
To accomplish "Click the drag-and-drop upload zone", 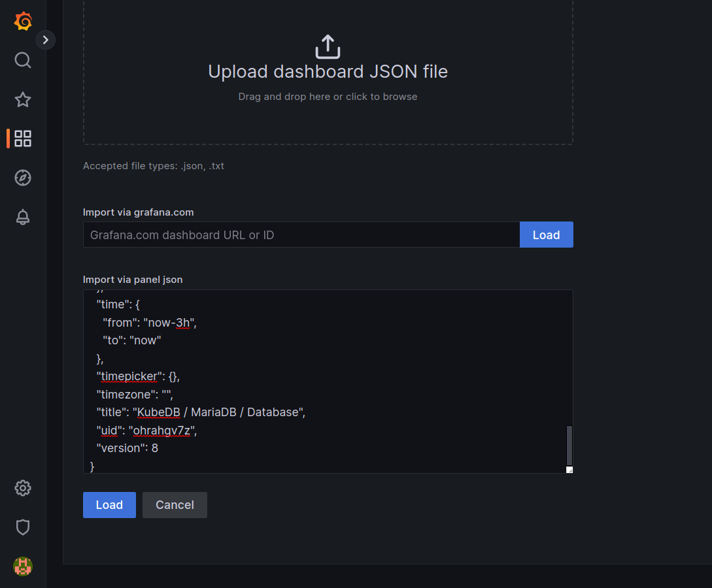I will click(x=327, y=72).
